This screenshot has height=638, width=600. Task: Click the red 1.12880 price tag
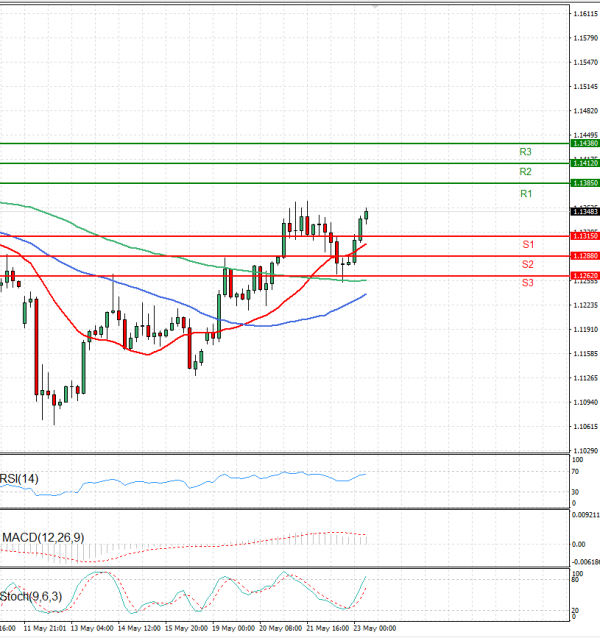point(584,256)
